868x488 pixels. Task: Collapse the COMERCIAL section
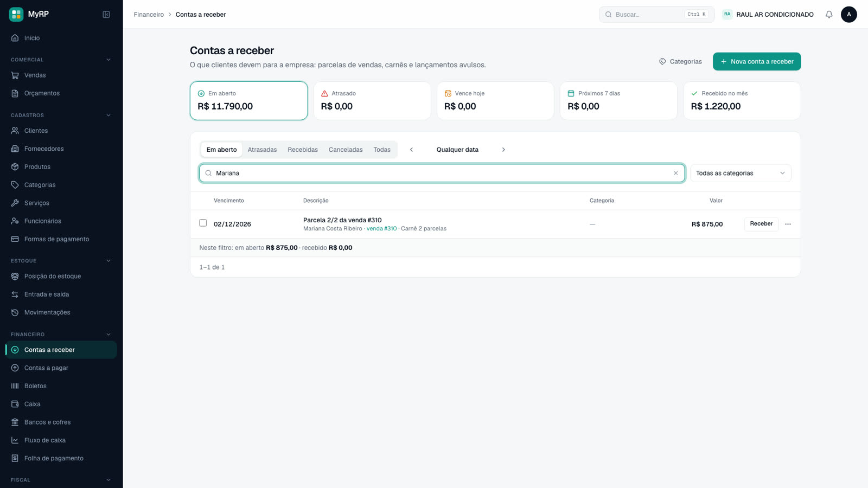coord(108,60)
